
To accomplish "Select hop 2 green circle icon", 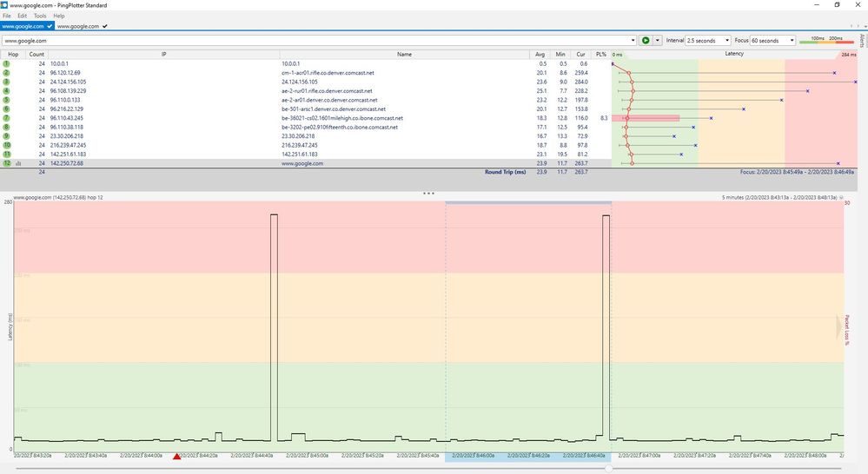I will tap(7, 72).
